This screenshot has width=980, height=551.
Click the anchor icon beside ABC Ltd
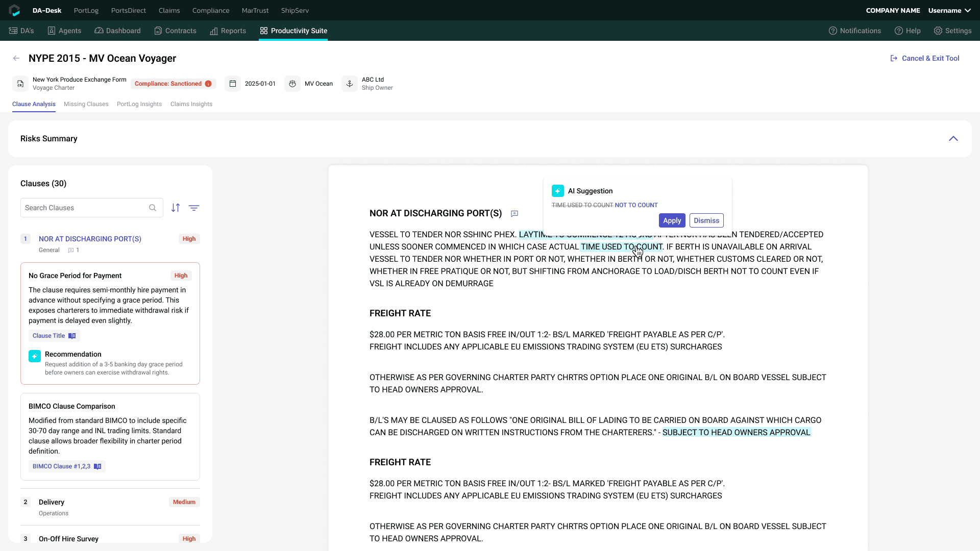pos(350,84)
